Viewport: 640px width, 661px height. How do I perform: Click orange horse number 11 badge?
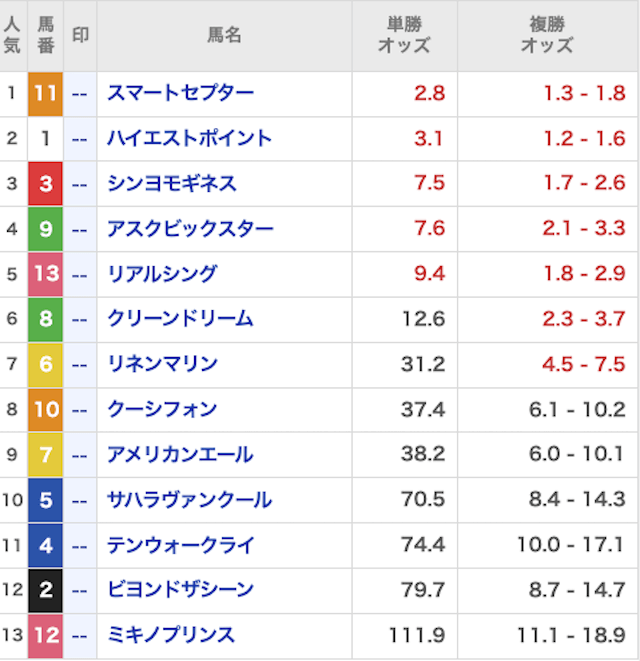point(45,93)
